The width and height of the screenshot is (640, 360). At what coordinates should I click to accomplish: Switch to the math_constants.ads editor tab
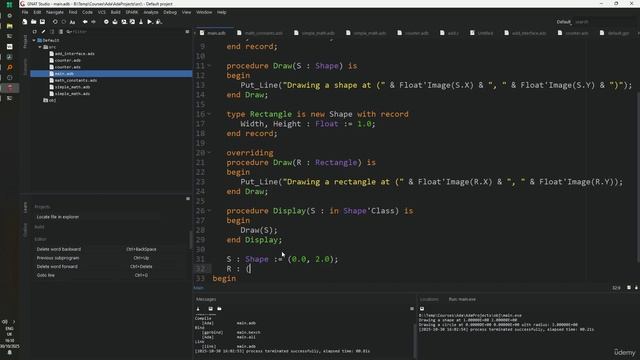[x=260, y=33]
